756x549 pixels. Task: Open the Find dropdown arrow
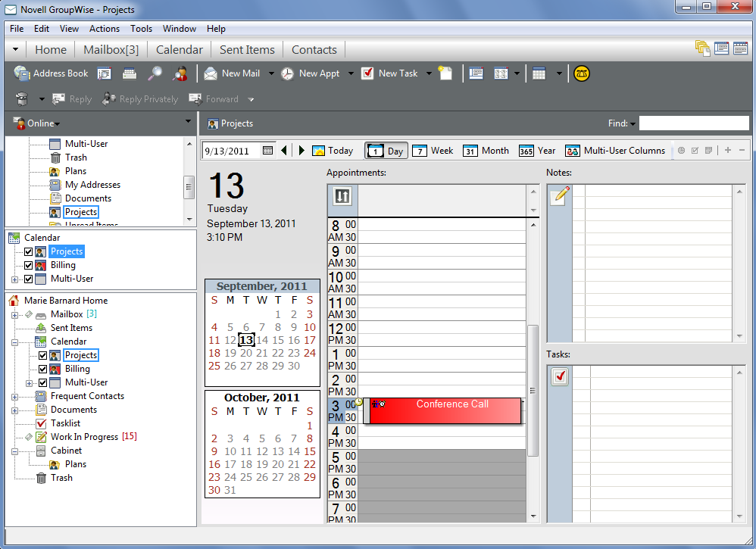pyautogui.click(x=633, y=124)
